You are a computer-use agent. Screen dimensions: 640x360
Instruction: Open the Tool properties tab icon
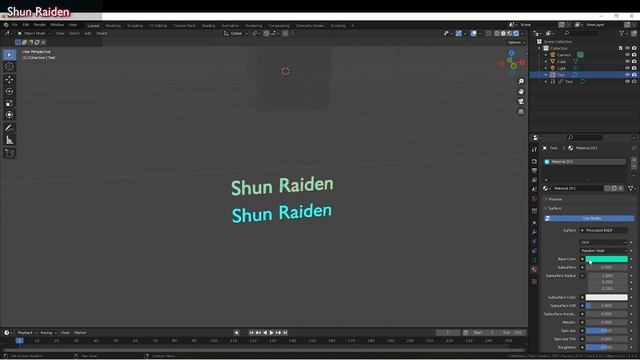click(x=534, y=150)
